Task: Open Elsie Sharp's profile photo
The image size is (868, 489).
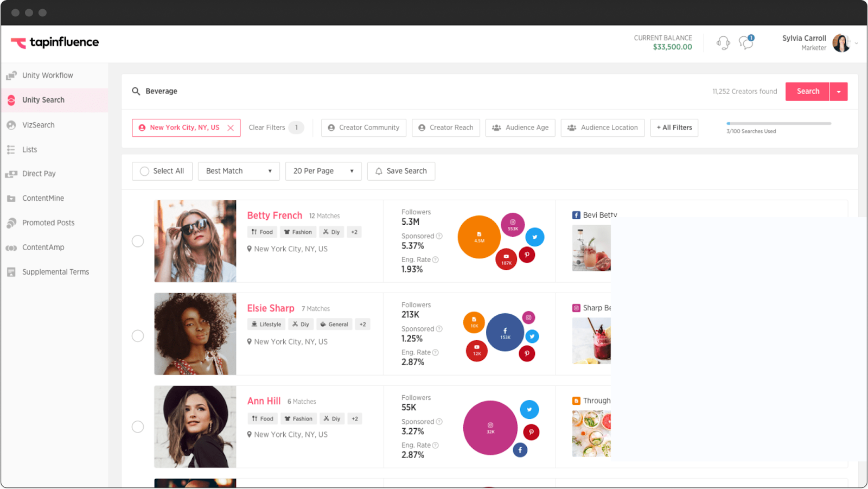Action: 195,334
